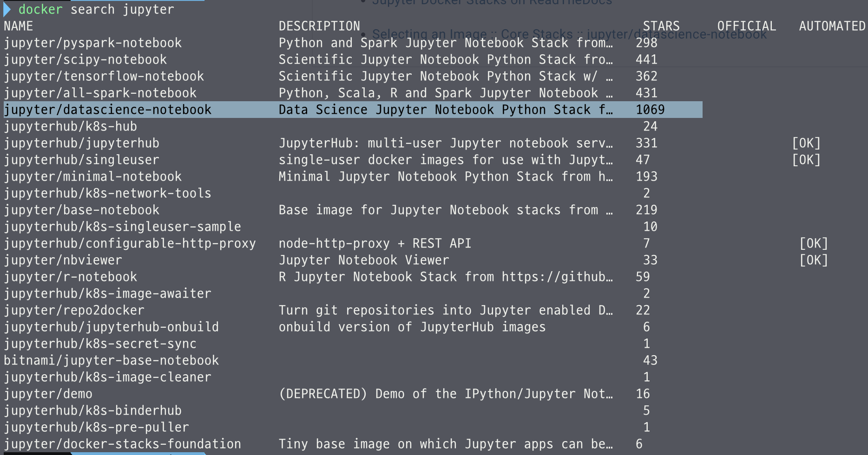Click the AUTOMATED column header
868x455 pixels.
832,26
